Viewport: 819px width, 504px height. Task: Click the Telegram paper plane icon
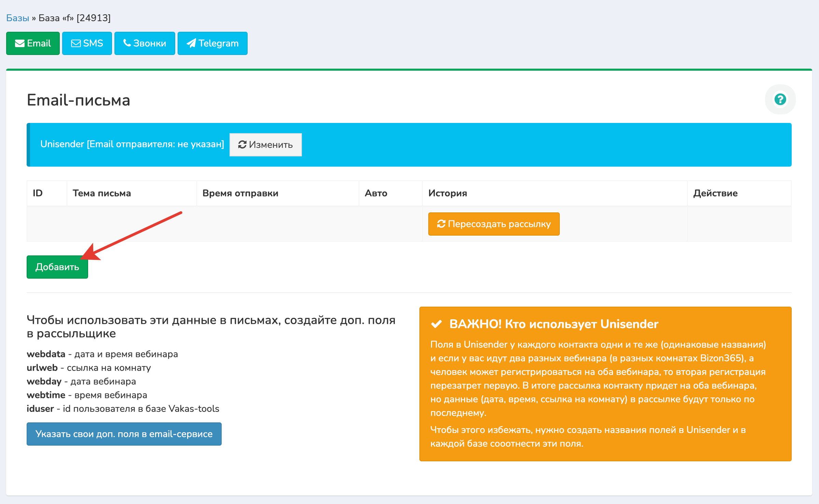pyautogui.click(x=191, y=43)
